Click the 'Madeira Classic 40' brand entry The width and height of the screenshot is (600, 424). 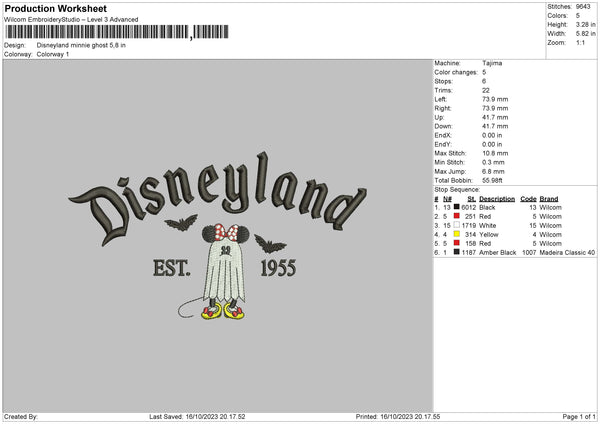point(567,252)
